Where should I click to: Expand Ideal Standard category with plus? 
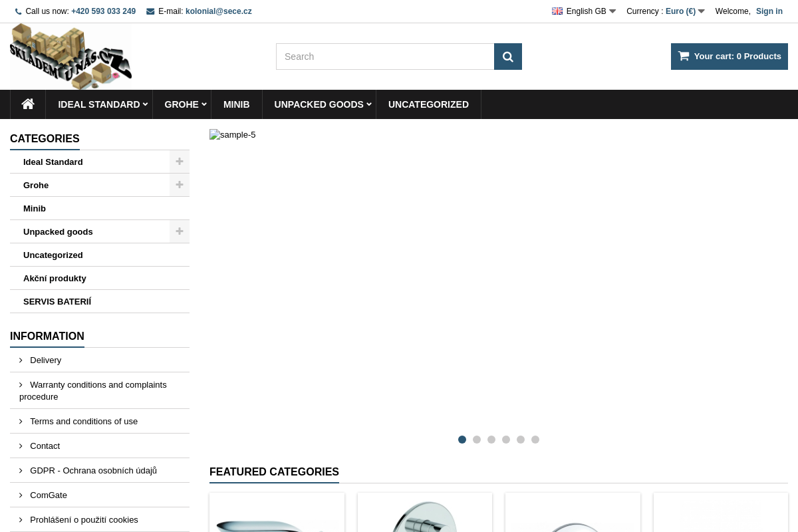[x=180, y=162]
